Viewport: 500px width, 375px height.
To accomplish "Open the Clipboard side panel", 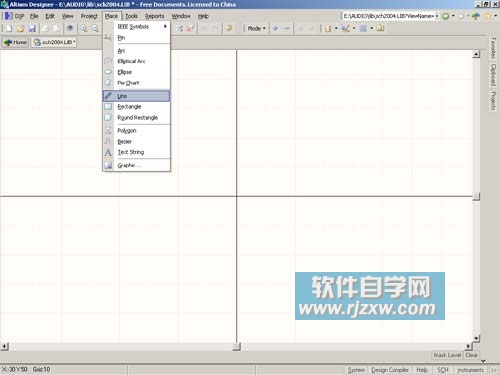I will click(x=494, y=75).
